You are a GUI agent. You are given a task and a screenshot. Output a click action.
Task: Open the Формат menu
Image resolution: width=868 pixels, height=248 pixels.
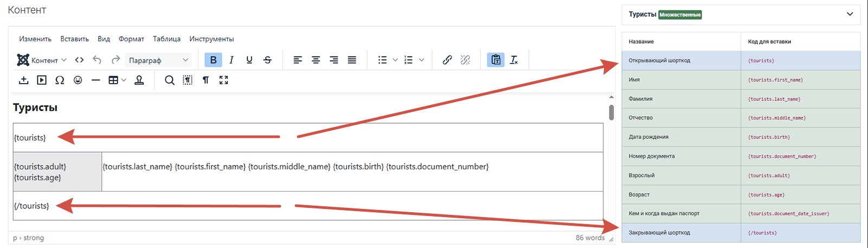[132, 39]
